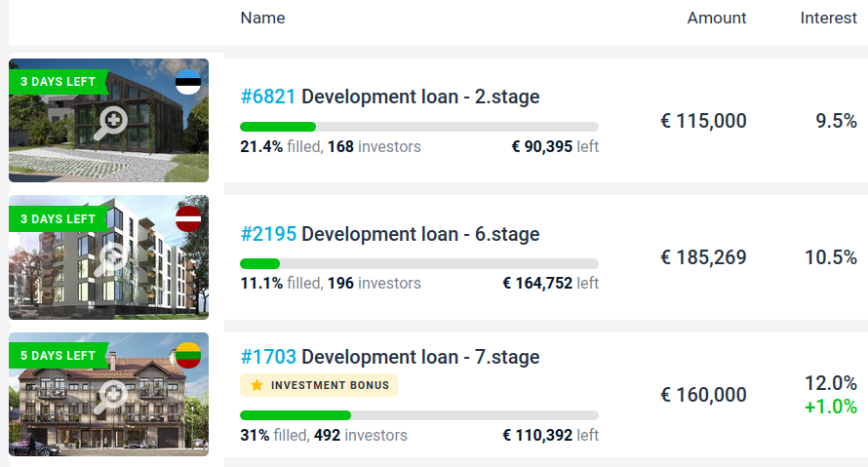Click the € 115,000 amount of the first loan
Screen dimensions: 868x467
click(703, 121)
